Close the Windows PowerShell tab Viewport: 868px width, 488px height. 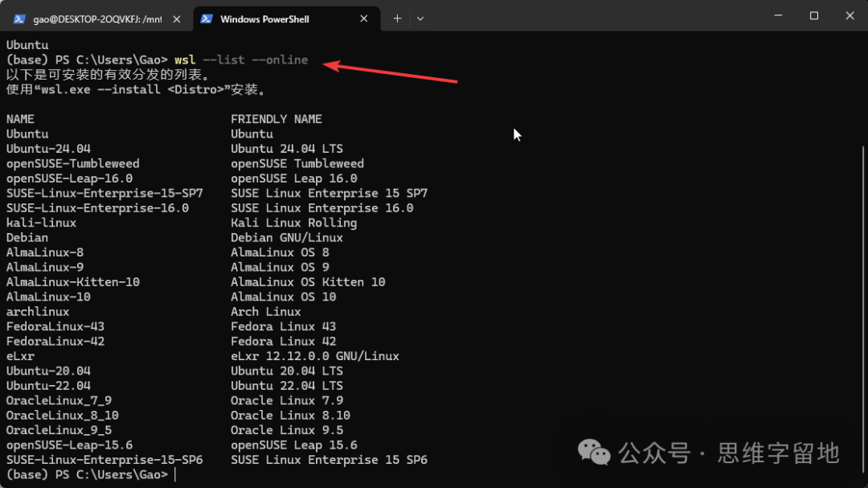pos(366,18)
